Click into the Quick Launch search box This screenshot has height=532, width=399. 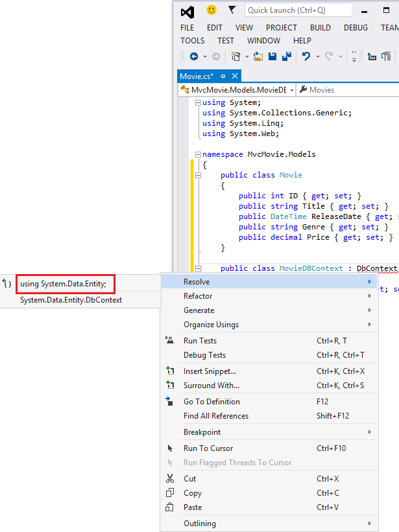point(298,10)
